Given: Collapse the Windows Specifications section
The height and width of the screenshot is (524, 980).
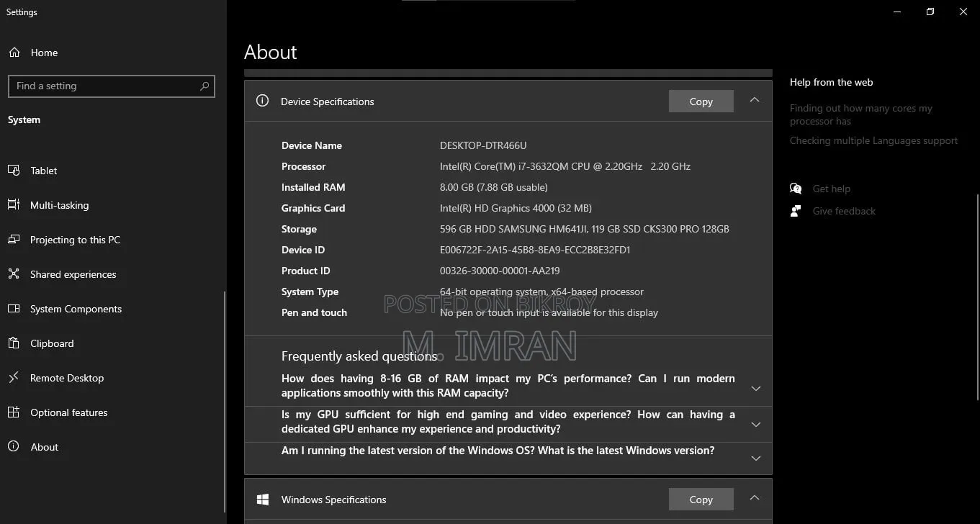Looking at the screenshot, I should click(x=755, y=498).
